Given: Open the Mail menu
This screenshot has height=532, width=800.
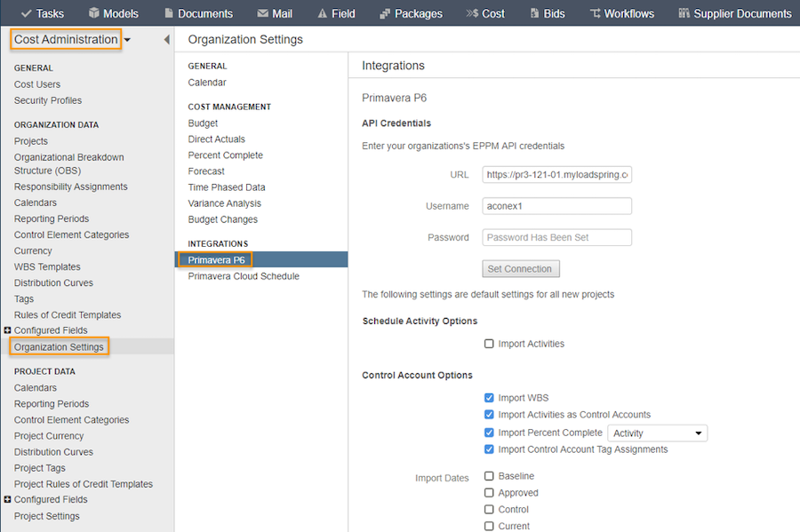Looking at the screenshot, I should click(x=275, y=13).
